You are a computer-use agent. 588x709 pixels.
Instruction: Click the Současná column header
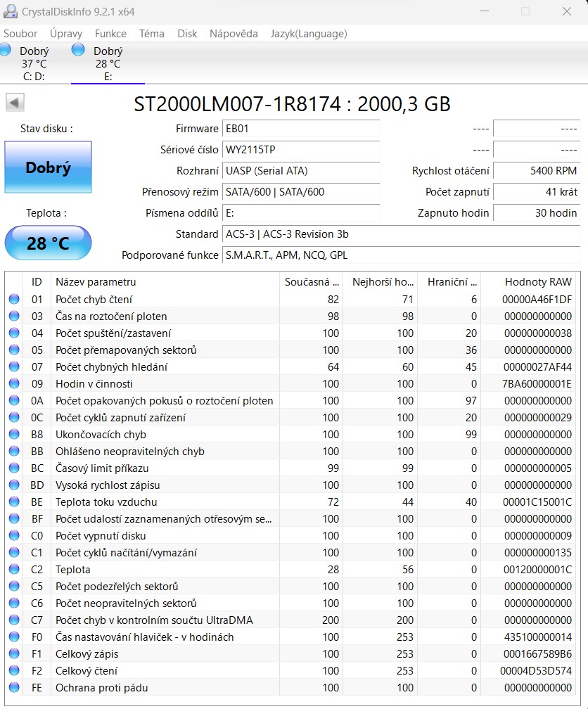(x=311, y=281)
